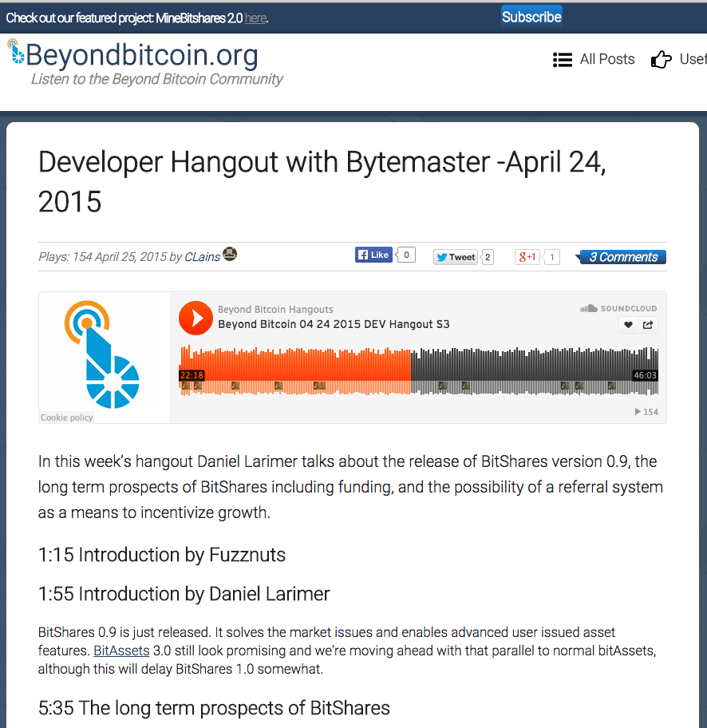This screenshot has height=728, width=707.
Task: Open the SoundCloud logo link
Action: tap(618, 308)
